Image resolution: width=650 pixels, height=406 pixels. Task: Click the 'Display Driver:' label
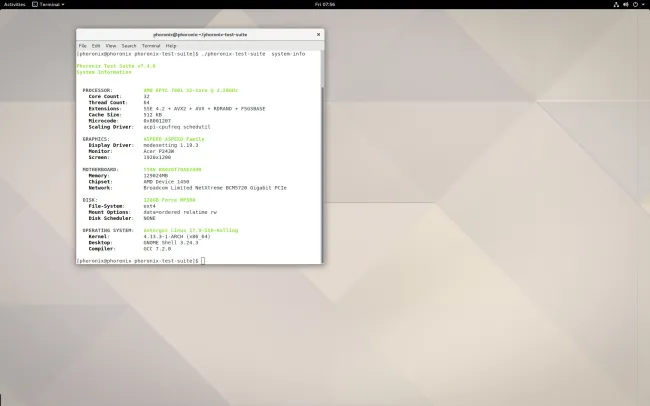point(111,146)
